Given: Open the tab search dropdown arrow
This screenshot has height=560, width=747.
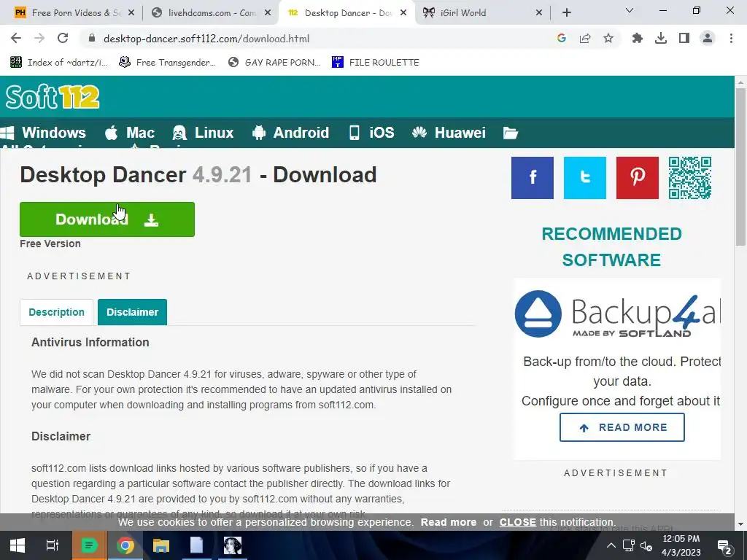Looking at the screenshot, I should 630,10.
